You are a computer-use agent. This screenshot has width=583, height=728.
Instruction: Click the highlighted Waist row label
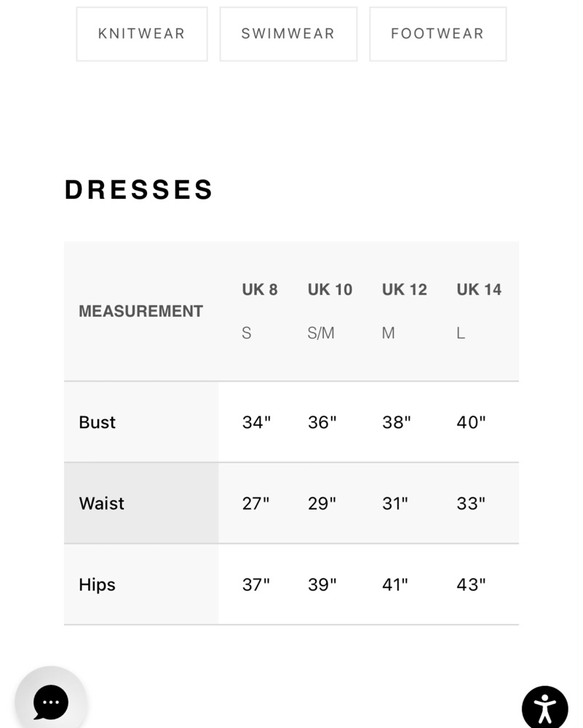141,503
